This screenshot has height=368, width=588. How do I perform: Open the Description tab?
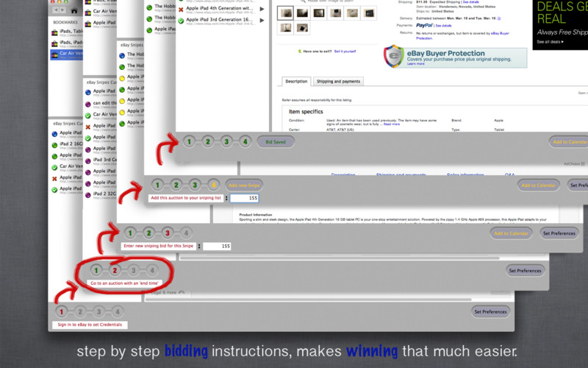pos(296,81)
